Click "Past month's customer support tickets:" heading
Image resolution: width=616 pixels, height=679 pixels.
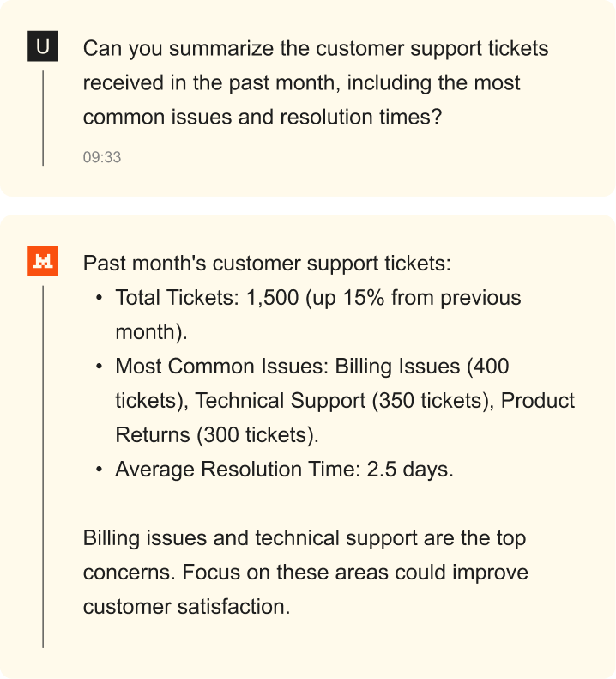click(266, 264)
